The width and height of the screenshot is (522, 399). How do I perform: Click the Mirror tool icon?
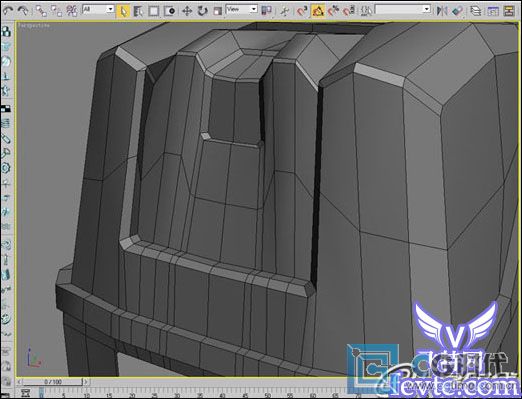point(442,11)
